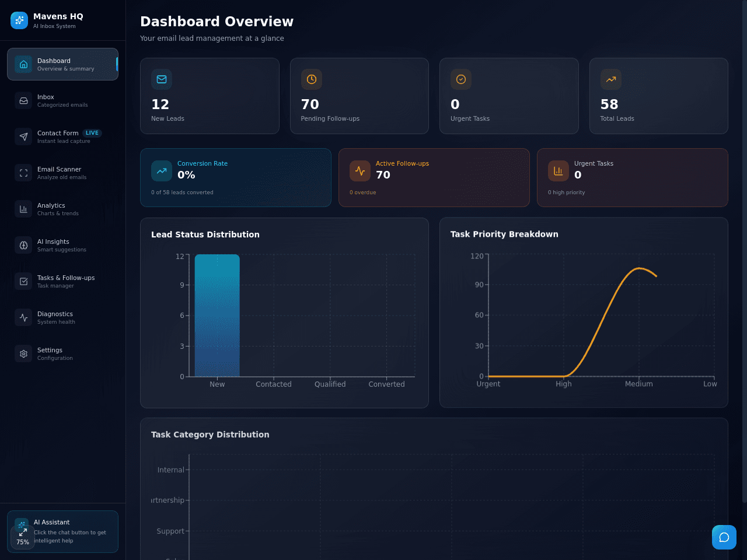Click the 'Internal' category axis label
747x560 pixels.
(x=170, y=470)
